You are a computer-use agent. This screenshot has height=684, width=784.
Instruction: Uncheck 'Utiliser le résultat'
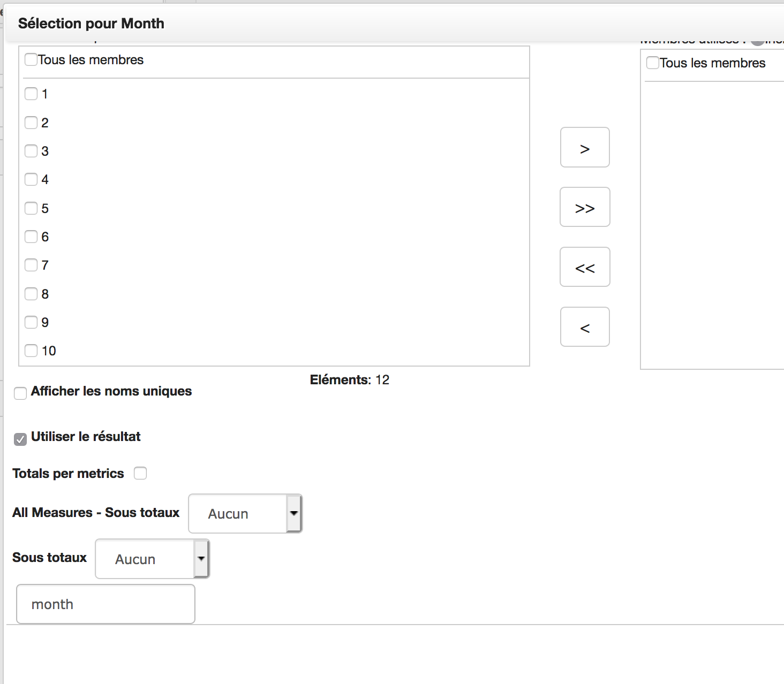pos(20,439)
